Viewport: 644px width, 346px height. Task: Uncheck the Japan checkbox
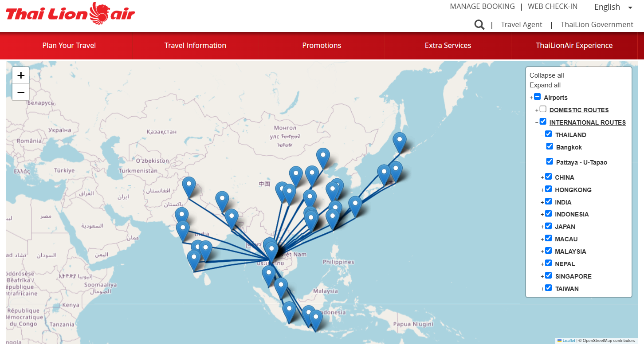[x=549, y=226]
